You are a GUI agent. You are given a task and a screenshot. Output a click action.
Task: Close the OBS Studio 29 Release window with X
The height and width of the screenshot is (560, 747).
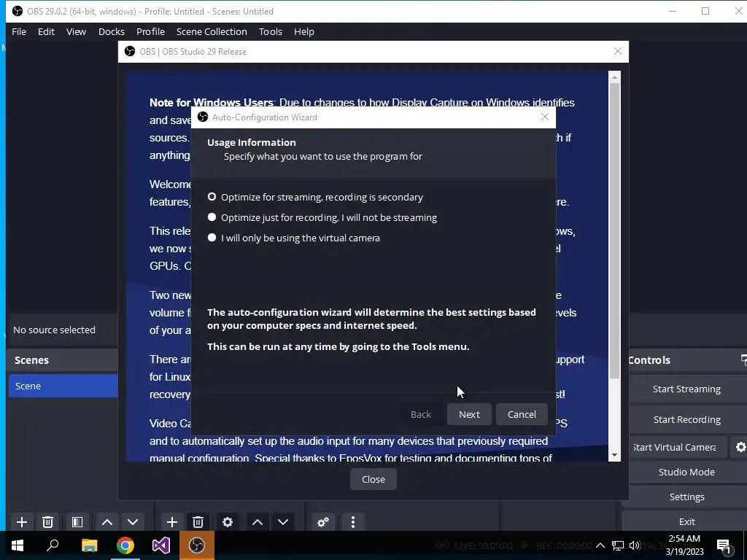(x=617, y=51)
